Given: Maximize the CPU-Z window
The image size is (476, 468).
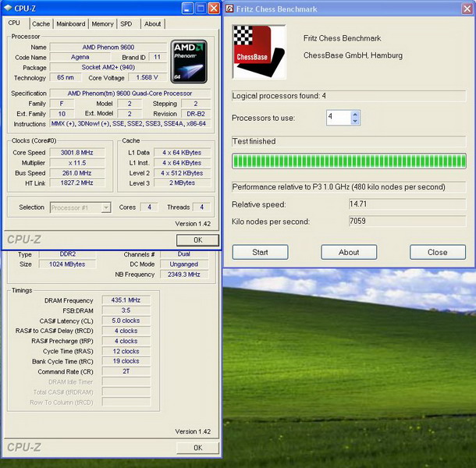Looking at the screenshot, I should click(x=201, y=9).
